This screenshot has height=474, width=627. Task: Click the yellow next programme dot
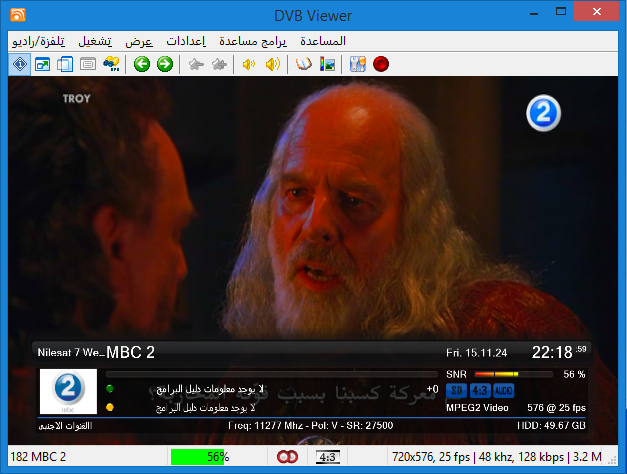(110, 407)
